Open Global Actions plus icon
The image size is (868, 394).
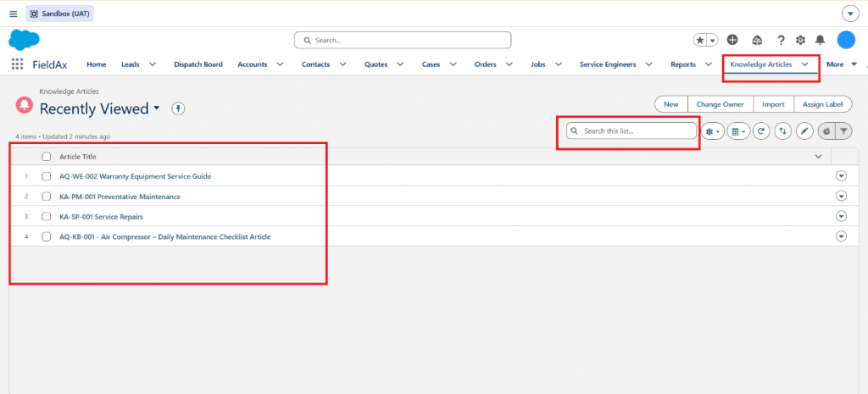[x=732, y=40]
